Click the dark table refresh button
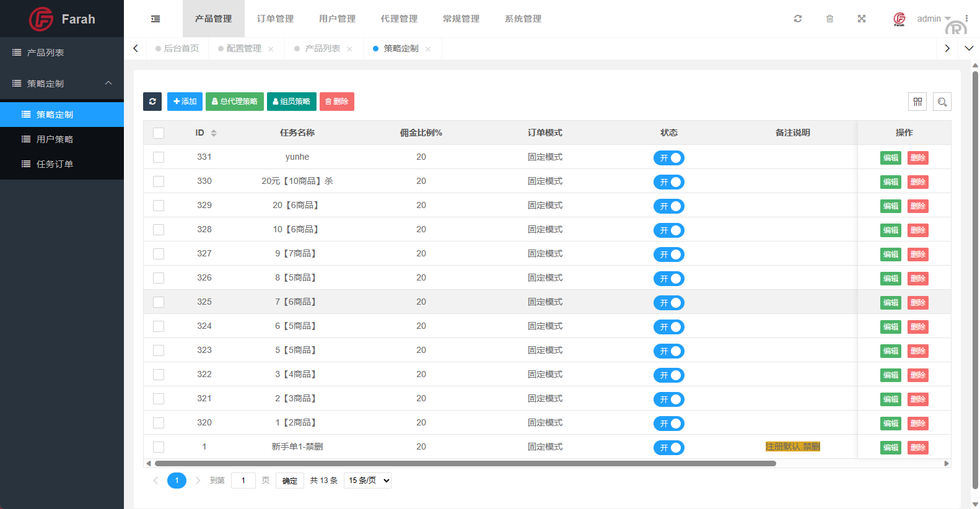The height and width of the screenshot is (509, 980). coord(152,102)
